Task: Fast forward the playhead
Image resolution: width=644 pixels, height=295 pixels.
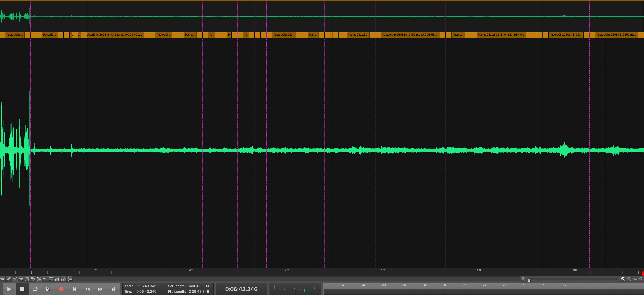Action: pos(100,289)
